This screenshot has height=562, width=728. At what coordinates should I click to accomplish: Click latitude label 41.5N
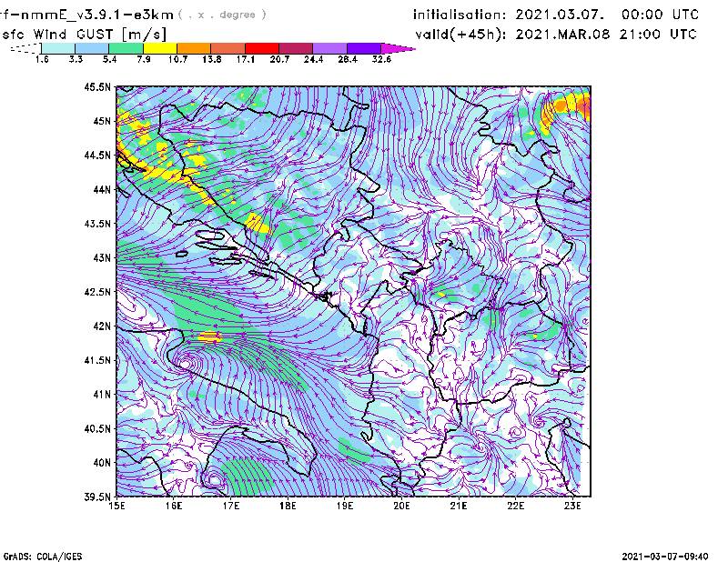pyautogui.click(x=97, y=360)
